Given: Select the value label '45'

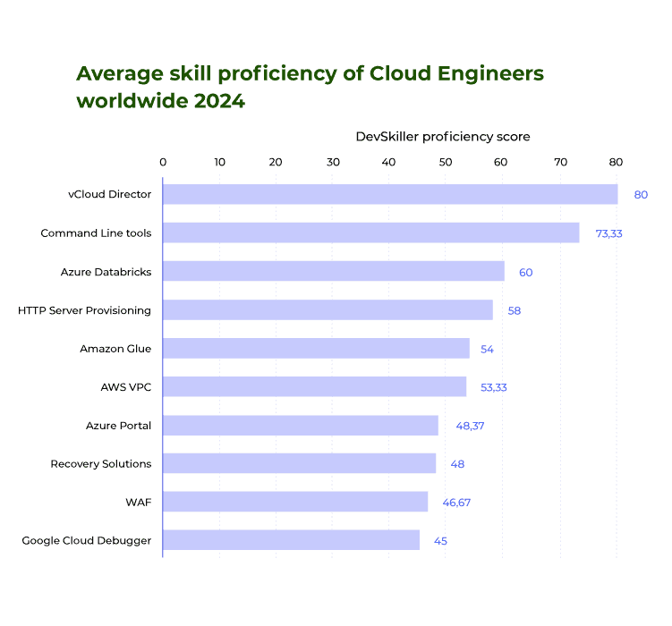Looking at the screenshot, I should point(440,541).
